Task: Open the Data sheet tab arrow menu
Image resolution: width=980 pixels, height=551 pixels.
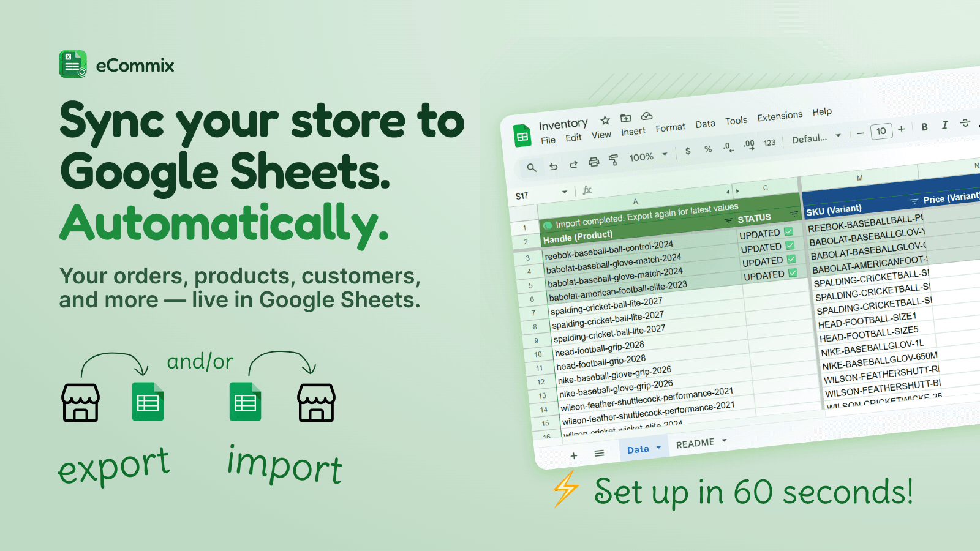Action: tap(658, 448)
